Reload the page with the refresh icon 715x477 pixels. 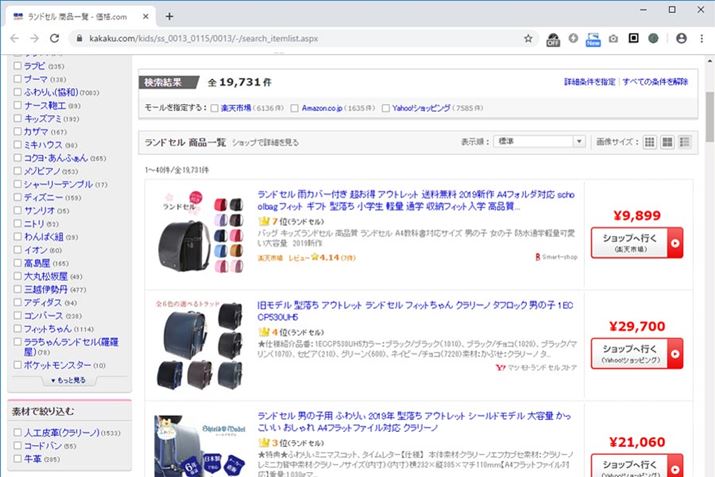57,38
